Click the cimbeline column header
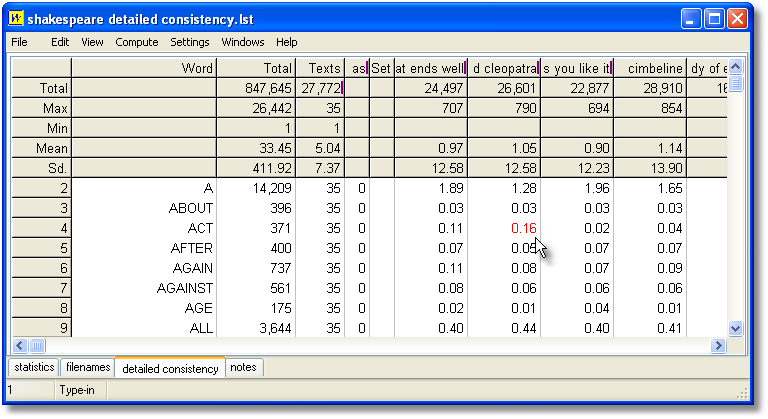 tap(648, 68)
